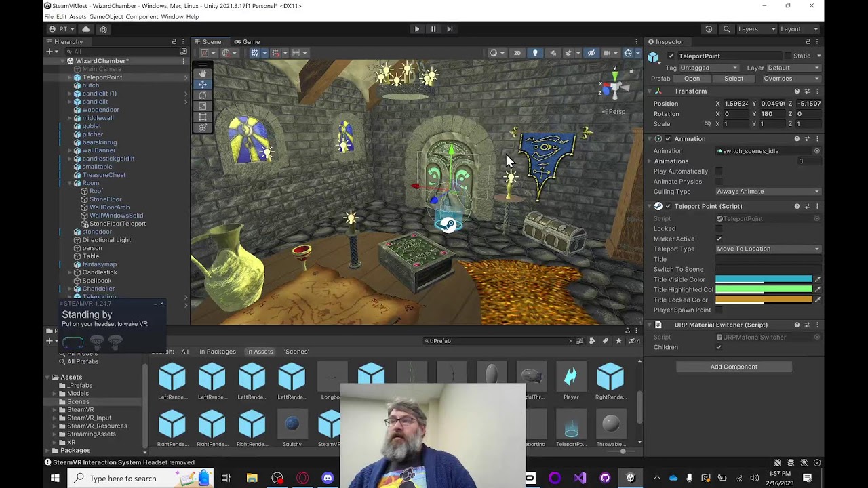Select the Scale tool in scene
Screen dimensions: 868x488
[x=202, y=106]
